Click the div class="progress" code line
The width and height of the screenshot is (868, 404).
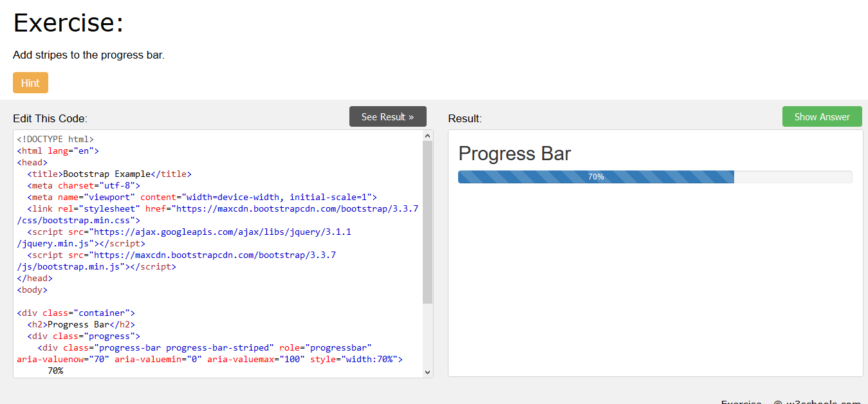pos(84,336)
